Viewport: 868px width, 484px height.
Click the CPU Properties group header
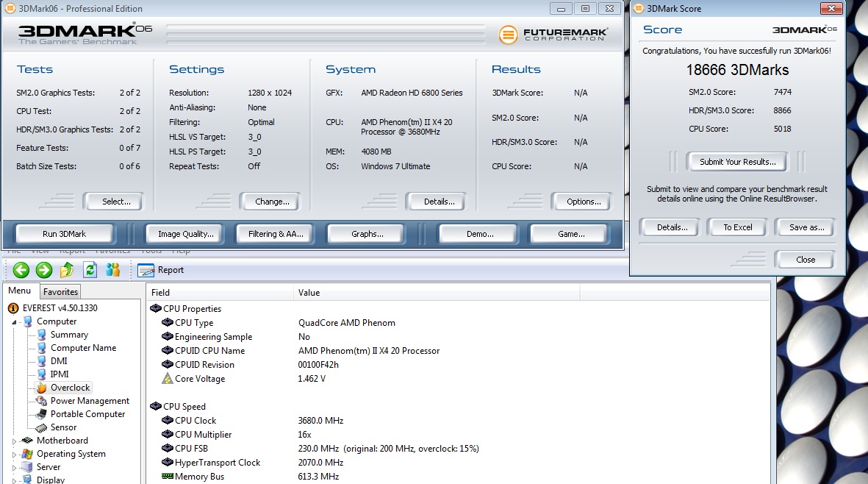(x=185, y=309)
